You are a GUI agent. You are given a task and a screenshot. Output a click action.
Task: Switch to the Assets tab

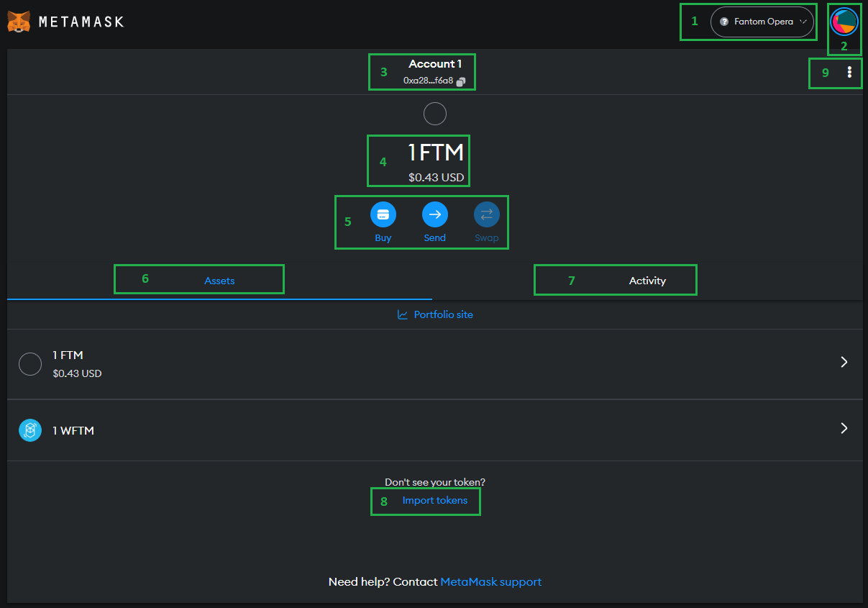tap(219, 281)
